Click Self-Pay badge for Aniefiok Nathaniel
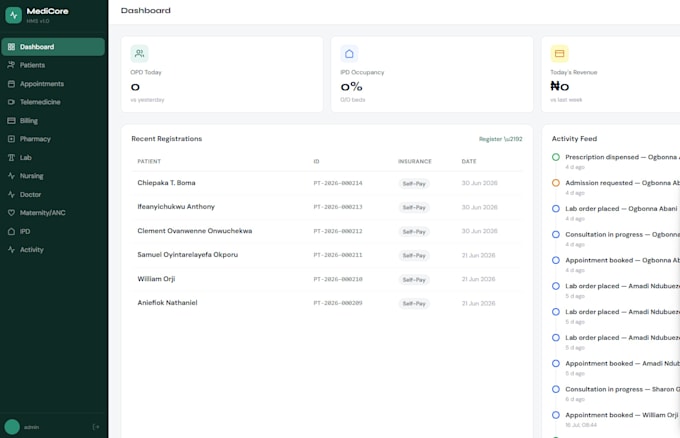Image resolution: width=680 pixels, height=438 pixels. click(x=414, y=304)
